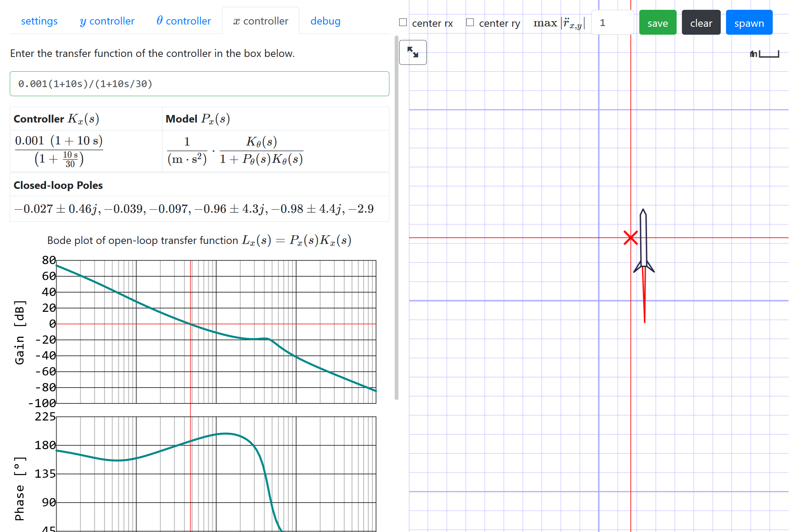Click the Bode plot title text
This screenshot has height=532, width=798.
tap(199, 241)
